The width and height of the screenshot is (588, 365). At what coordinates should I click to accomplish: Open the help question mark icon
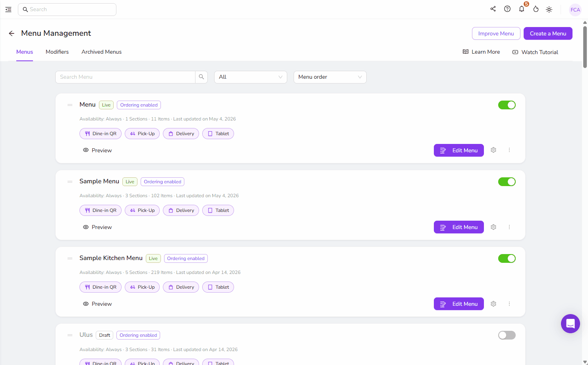coord(507,9)
